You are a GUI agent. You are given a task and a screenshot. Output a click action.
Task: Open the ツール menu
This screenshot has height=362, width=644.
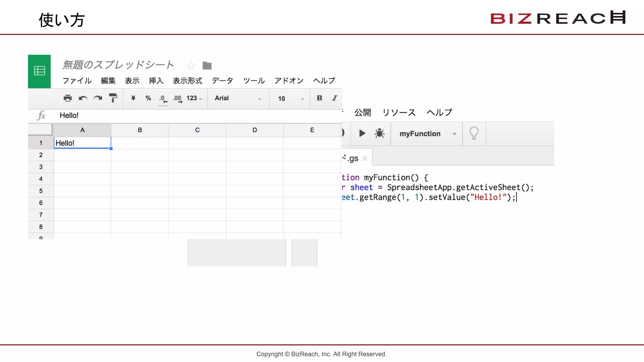click(254, 81)
